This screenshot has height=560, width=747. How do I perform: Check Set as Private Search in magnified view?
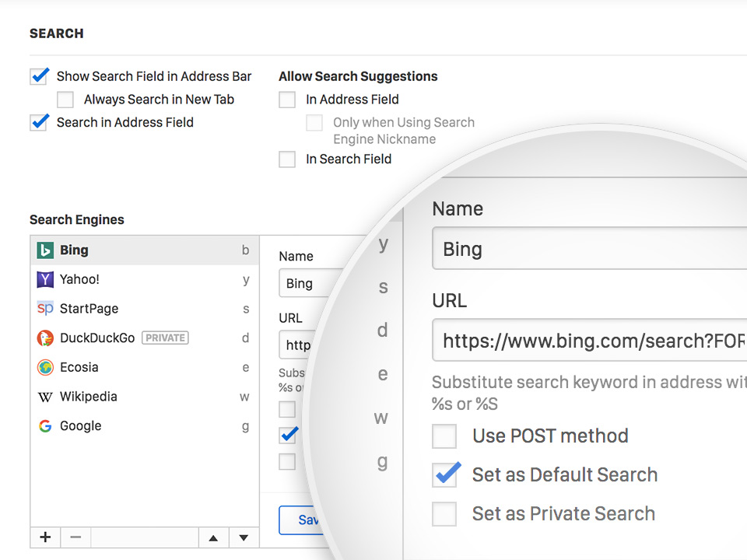tap(444, 514)
